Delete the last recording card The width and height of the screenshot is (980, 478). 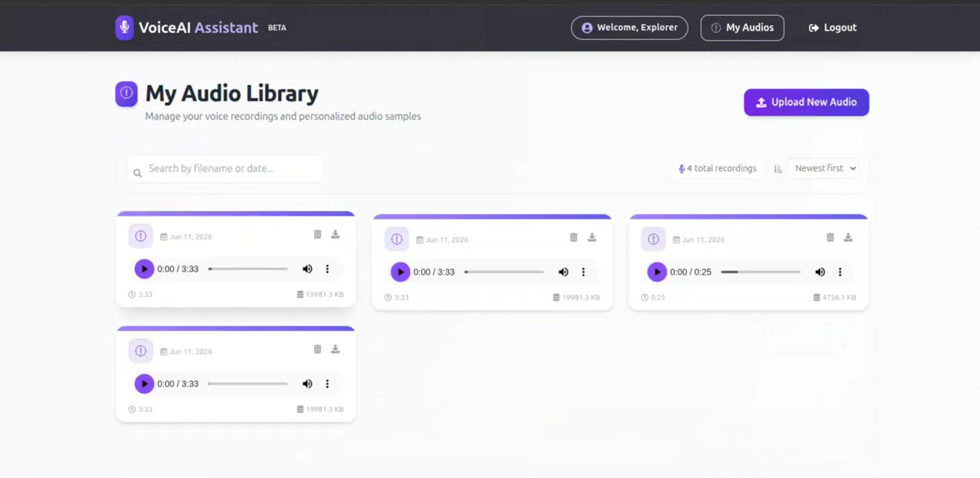coord(317,349)
